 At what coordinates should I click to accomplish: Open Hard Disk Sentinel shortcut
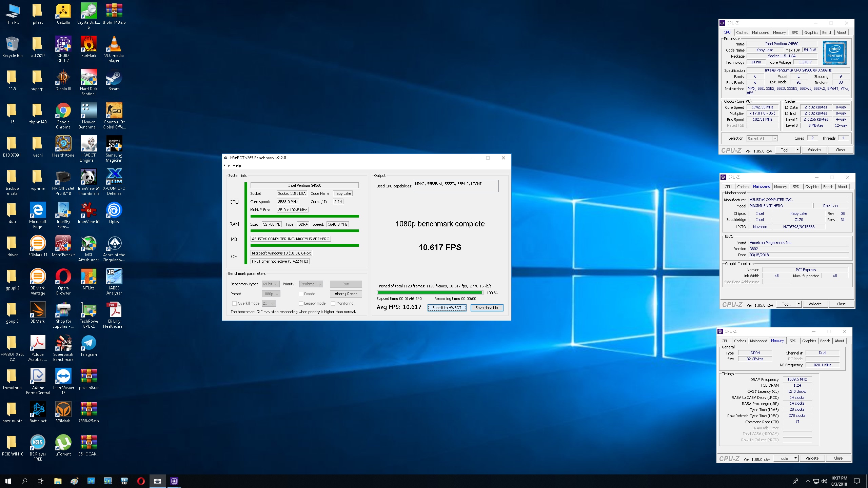pyautogui.click(x=88, y=83)
